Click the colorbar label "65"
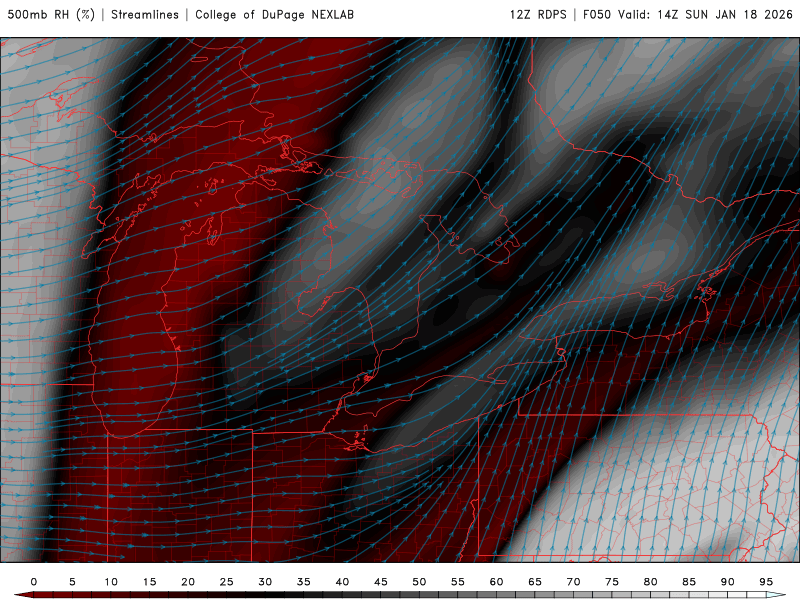 coord(535,582)
